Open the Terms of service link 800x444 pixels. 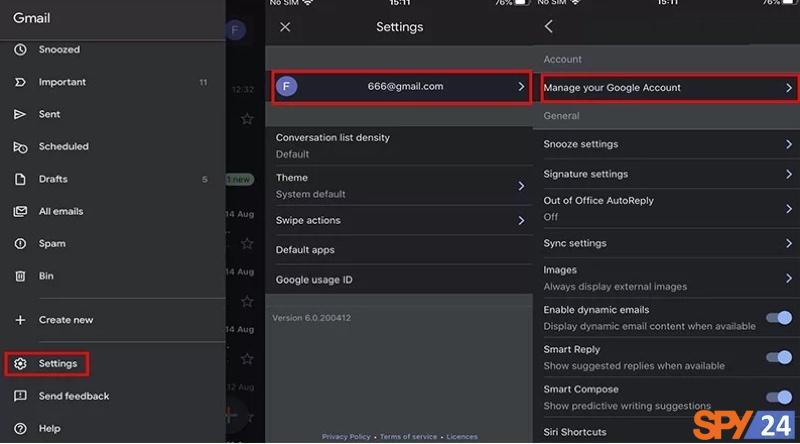pos(408,437)
